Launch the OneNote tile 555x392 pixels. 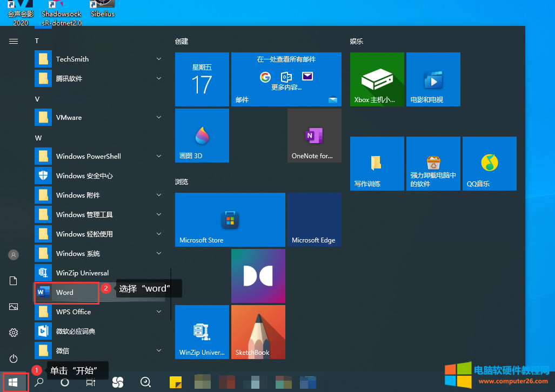click(x=314, y=135)
